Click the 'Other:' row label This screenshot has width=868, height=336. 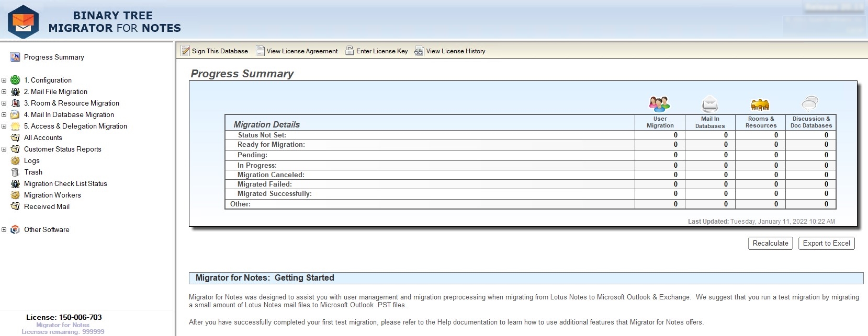[x=240, y=204]
